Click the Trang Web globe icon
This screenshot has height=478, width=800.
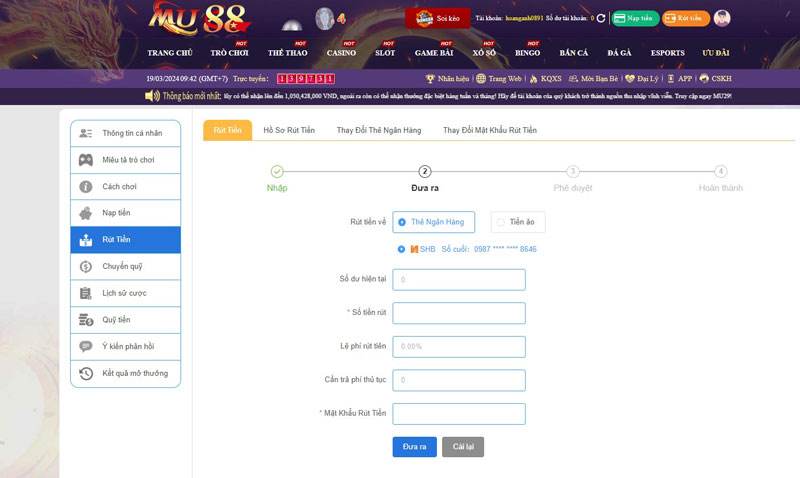[x=481, y=79]
